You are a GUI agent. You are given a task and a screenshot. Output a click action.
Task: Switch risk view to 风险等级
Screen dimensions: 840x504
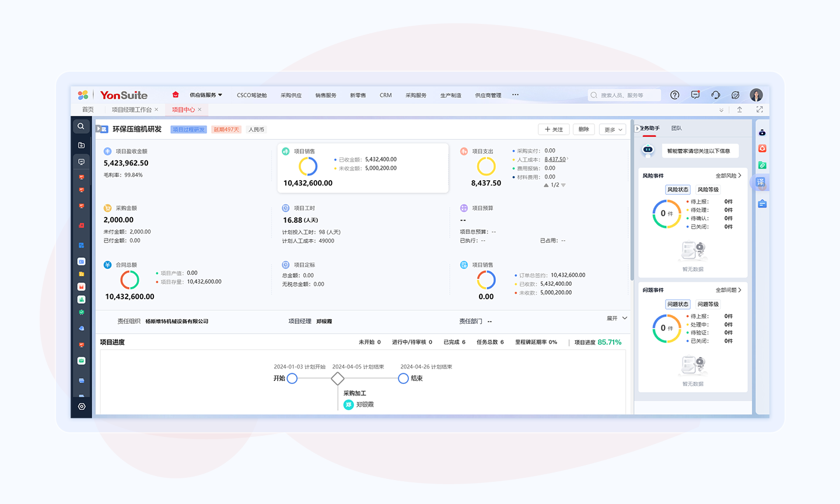point(708,190)
